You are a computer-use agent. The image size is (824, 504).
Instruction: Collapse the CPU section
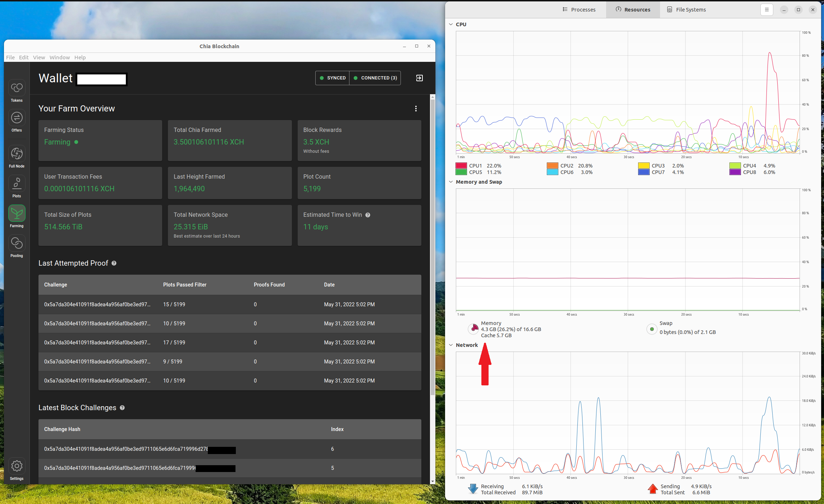pos(451,24)
